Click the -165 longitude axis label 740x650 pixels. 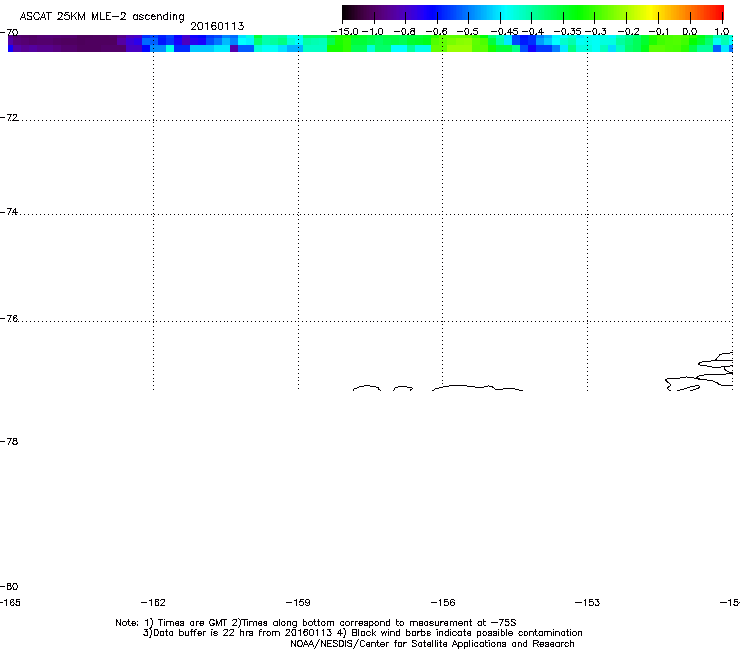[10, 602]
